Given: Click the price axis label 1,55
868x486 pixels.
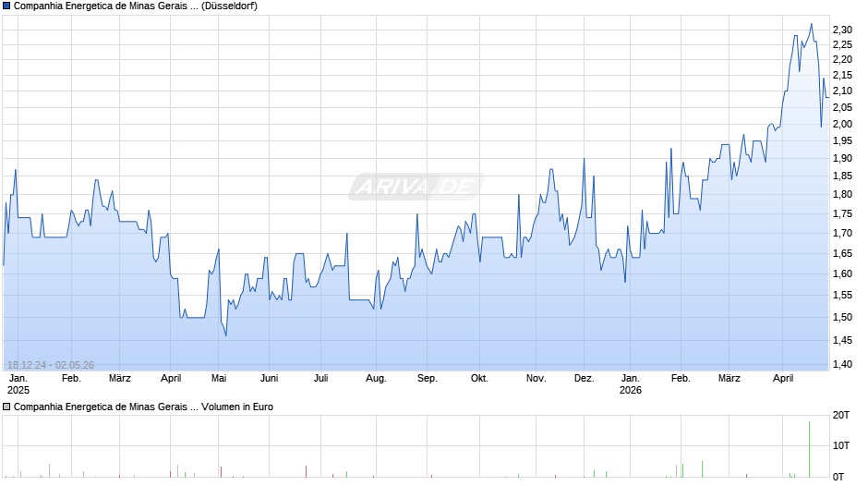Looking at the screenshot, I should click(842, 296).
